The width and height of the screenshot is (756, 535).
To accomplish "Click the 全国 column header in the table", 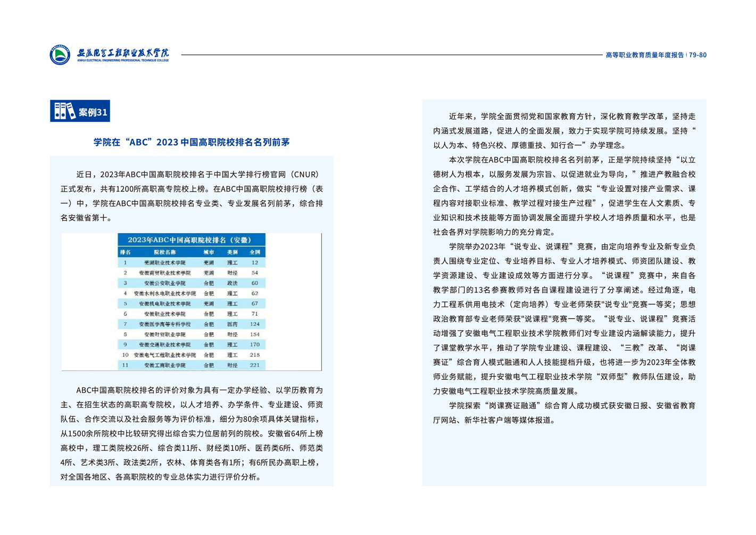I will [255, 252].
